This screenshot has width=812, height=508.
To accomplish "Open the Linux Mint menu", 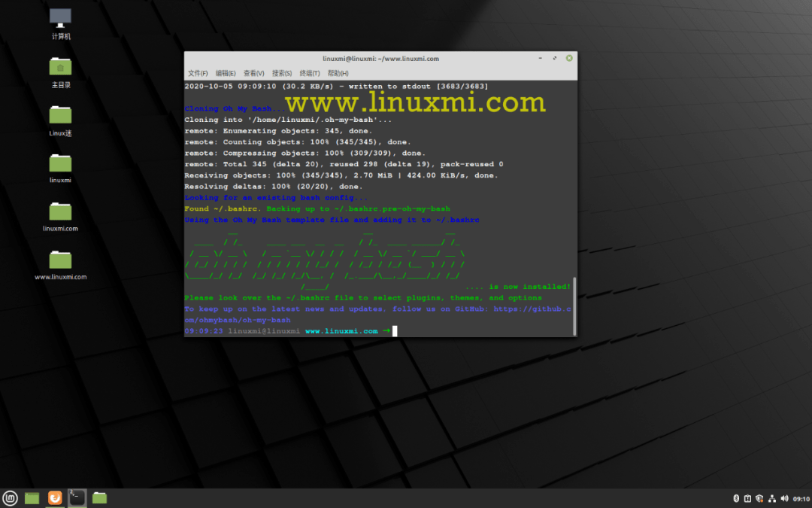I will [x=11, y=497].
